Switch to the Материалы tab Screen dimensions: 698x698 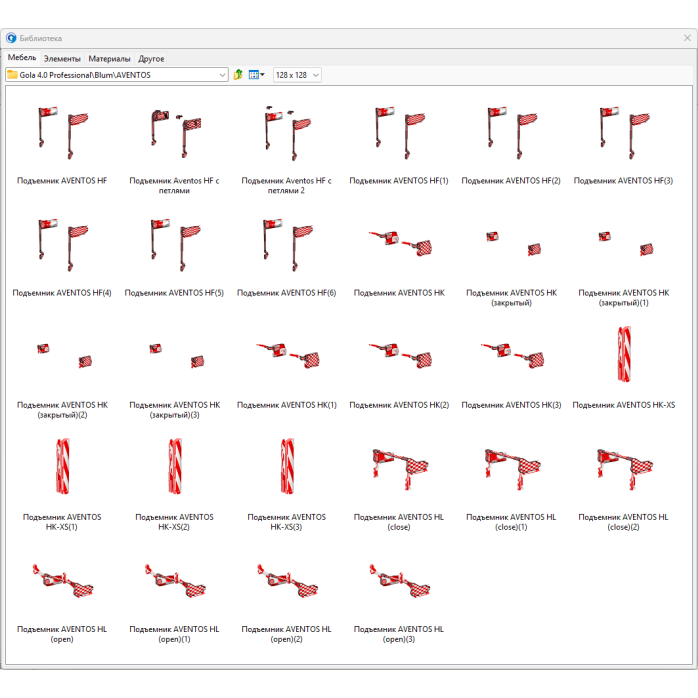[x=109, y=59]
